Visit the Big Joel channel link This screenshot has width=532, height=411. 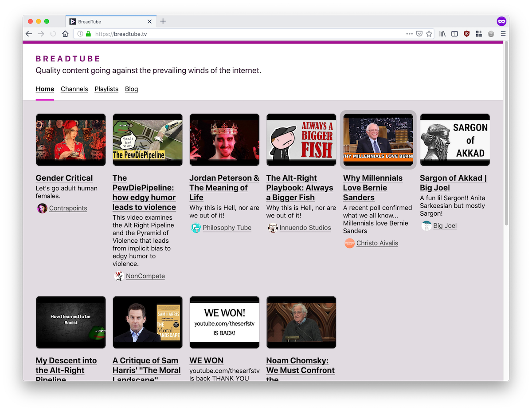[x=445, y=226]
